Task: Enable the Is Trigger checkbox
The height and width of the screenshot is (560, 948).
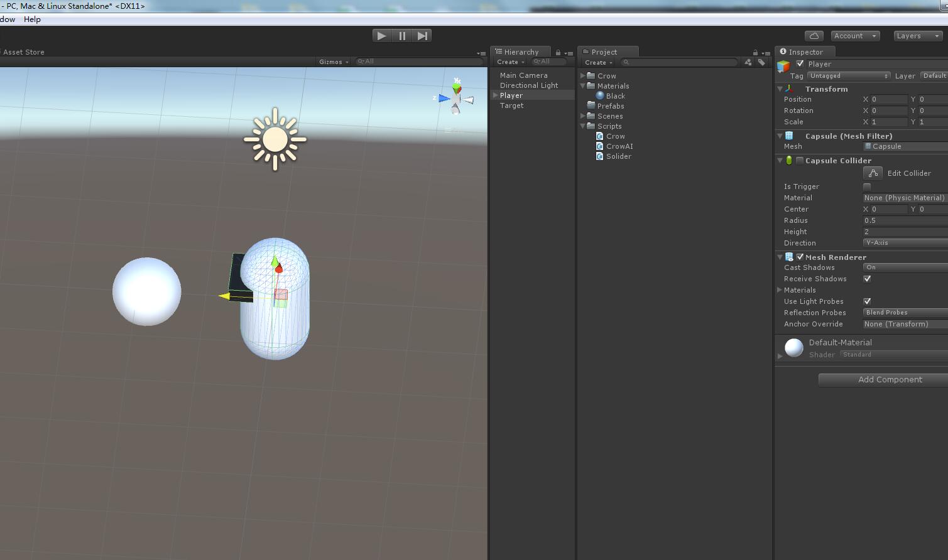Action: coord(868,186)
